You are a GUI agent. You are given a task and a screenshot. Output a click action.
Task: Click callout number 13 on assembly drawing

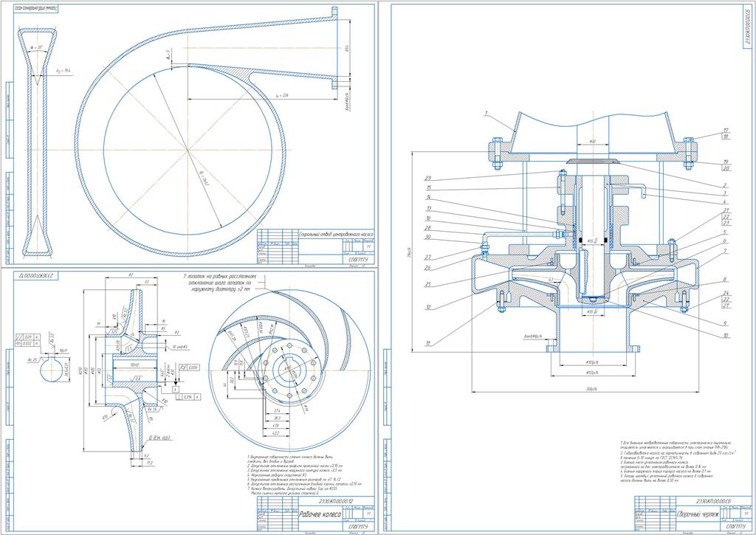(428, 209)
